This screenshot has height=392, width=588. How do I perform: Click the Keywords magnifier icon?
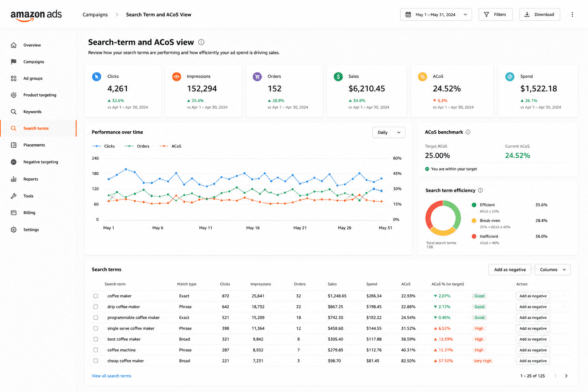tap(14, 112)
